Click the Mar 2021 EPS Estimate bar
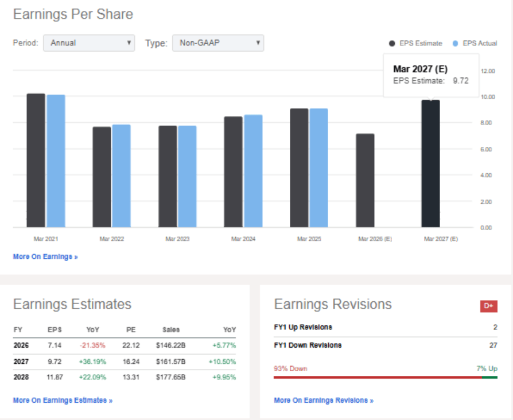Image resolution: width=513 pixels, height=420 pixels. [36, 160]
